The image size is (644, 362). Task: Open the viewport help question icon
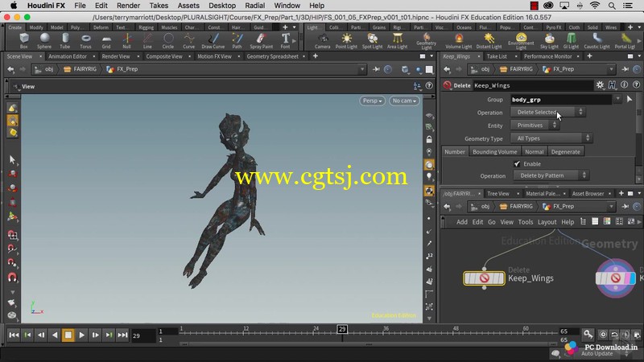(429, 86)
